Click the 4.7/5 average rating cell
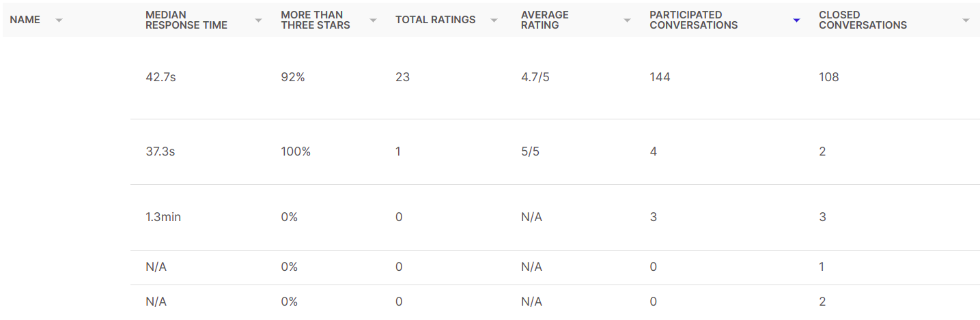The image size is (980, 320). [x=535, y=77]
